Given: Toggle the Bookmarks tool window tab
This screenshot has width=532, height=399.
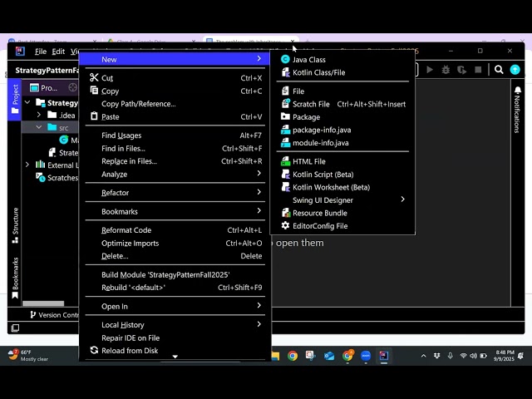Looking at the screenshot, I should pos(15,278).
